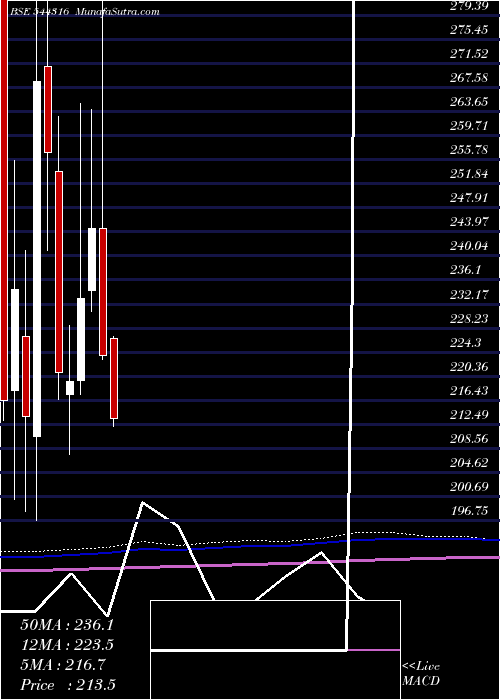Click the 255.78 price axis label
Image resolution: width=500 pixels, height=700 pixels.
[x=470, y=150]
